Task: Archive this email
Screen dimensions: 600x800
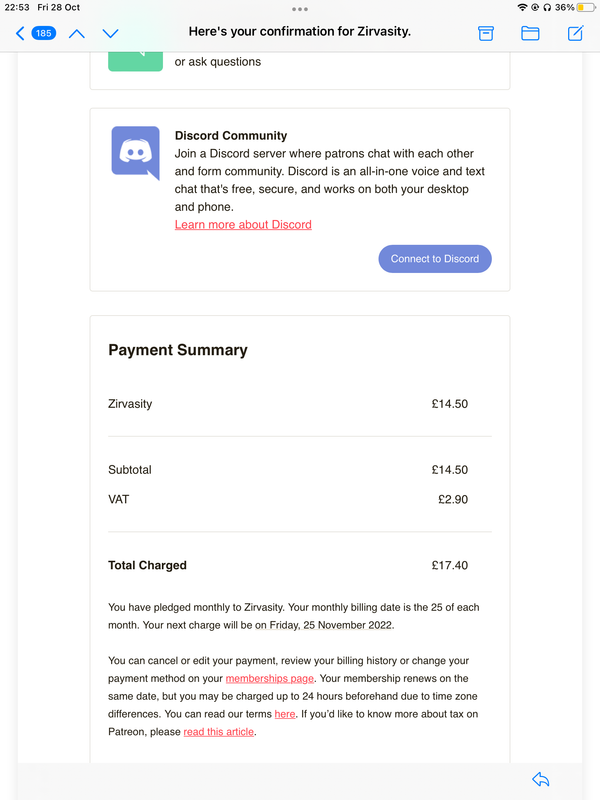Action: coord(486,33)
